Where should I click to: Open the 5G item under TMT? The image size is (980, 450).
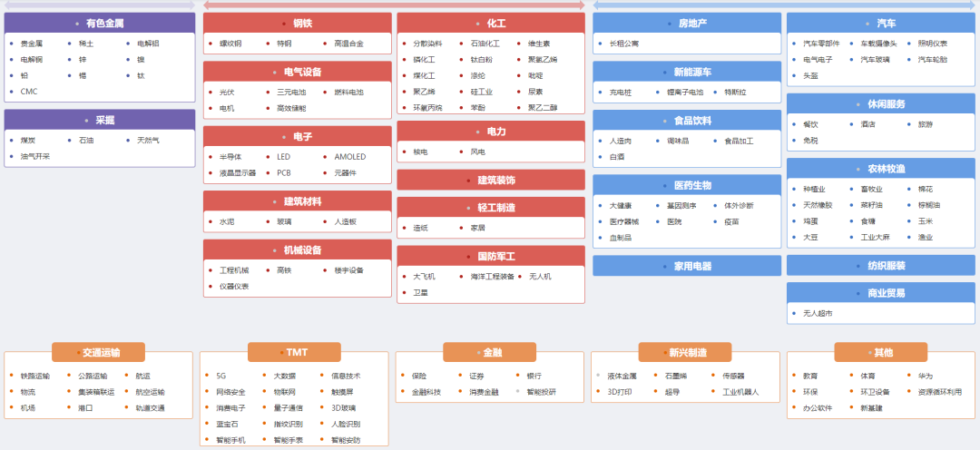[x=221, y=376]
